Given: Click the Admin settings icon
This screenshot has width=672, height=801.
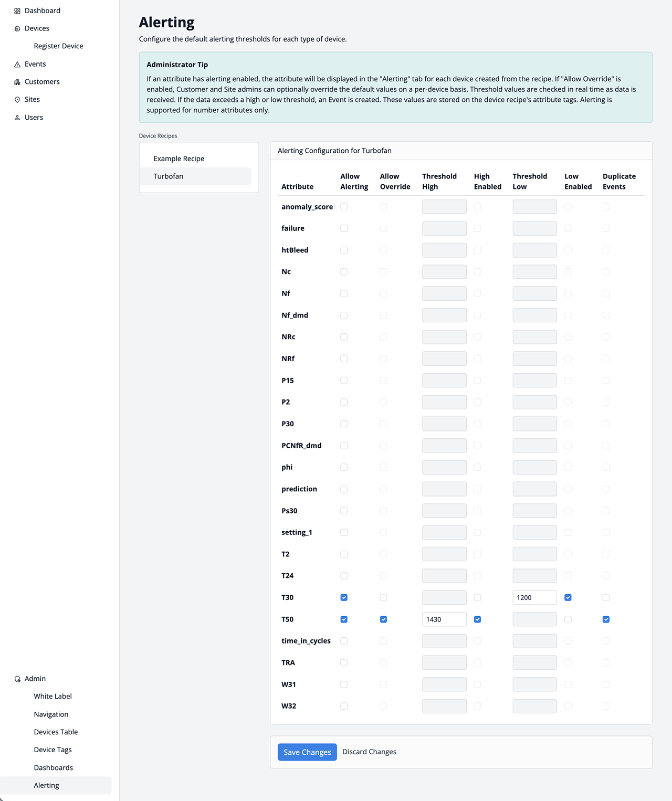Looking at the screenshot, I should pos(17,679).
